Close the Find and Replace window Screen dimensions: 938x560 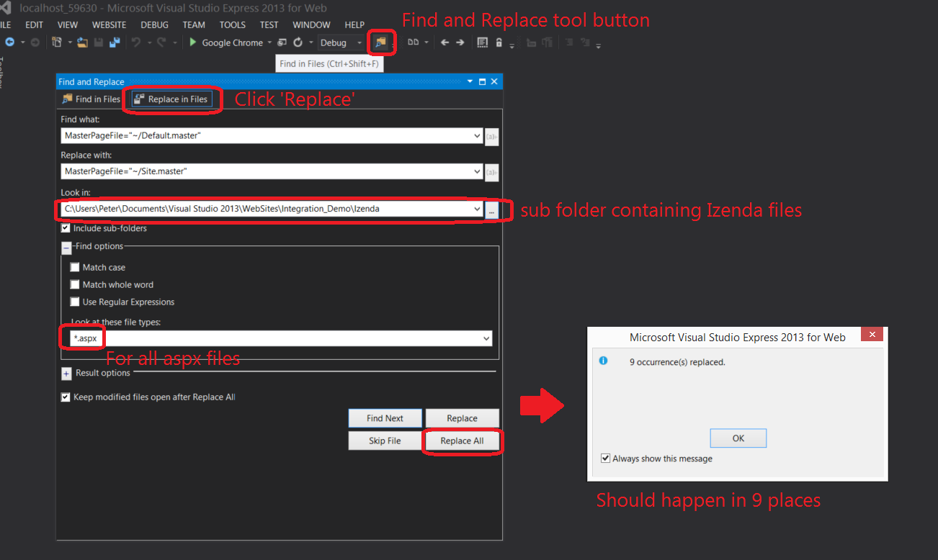[x=494, y=82]
